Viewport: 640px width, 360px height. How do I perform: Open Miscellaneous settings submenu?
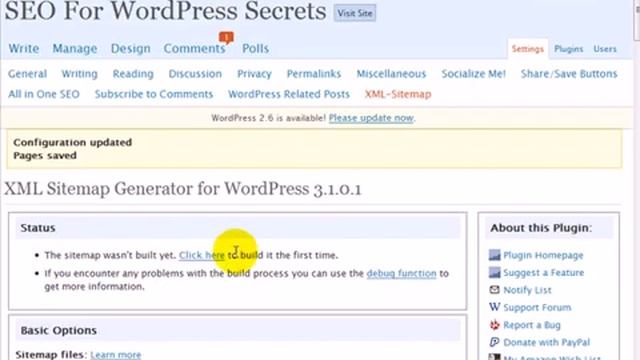click(391, 74)
